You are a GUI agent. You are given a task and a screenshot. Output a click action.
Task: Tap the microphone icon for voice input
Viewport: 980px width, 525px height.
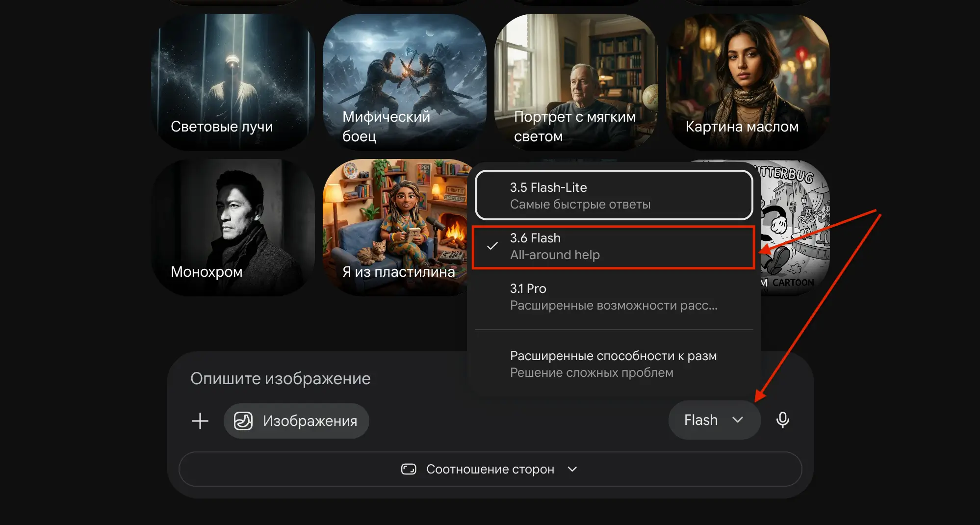[783, 420]
